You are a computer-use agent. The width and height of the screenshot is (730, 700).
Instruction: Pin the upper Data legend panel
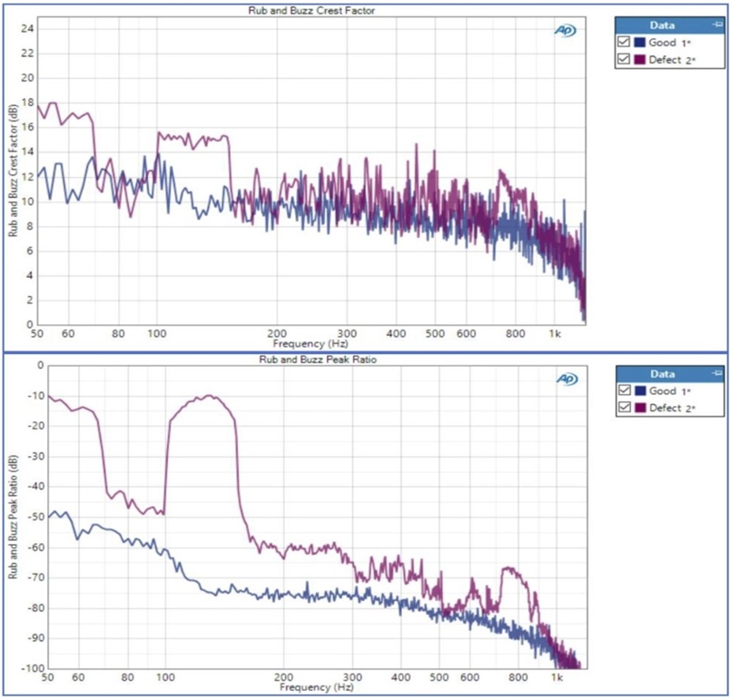[717, 25]
